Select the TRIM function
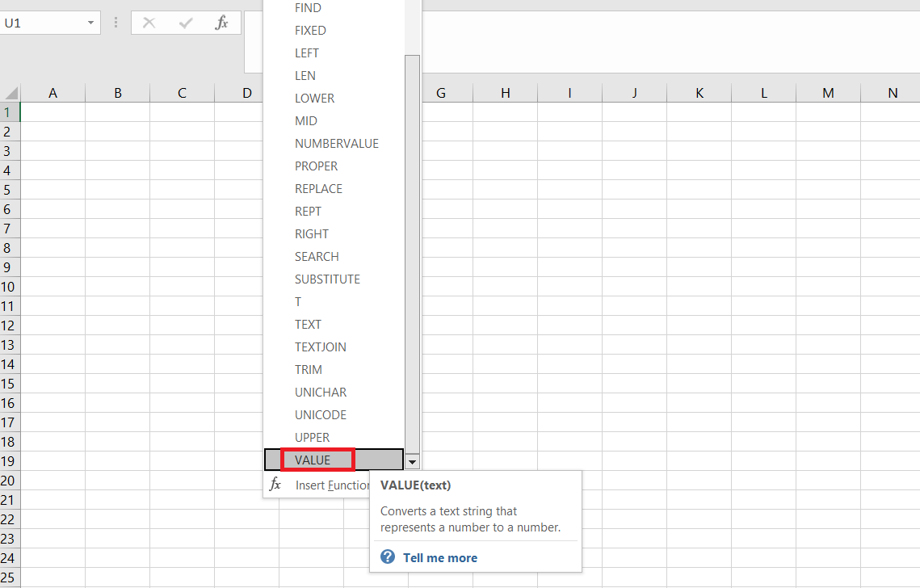Screen dimensions: 920x588 pyautogui.click(x=308, y=369)
